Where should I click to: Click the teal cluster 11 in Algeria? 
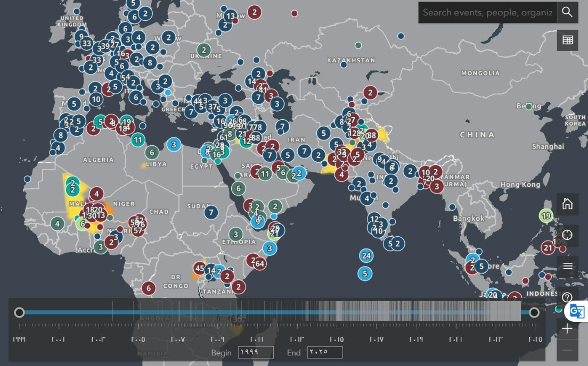(138, 140)
